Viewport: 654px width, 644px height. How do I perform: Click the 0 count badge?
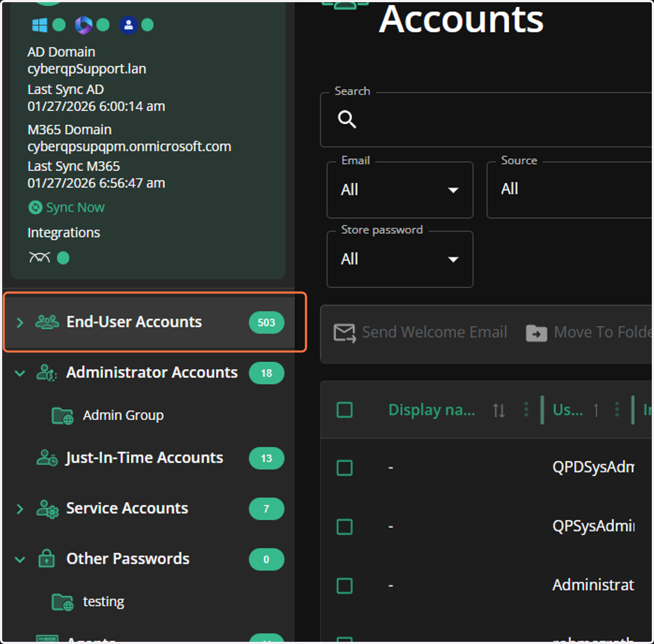(x=267, y=559)
